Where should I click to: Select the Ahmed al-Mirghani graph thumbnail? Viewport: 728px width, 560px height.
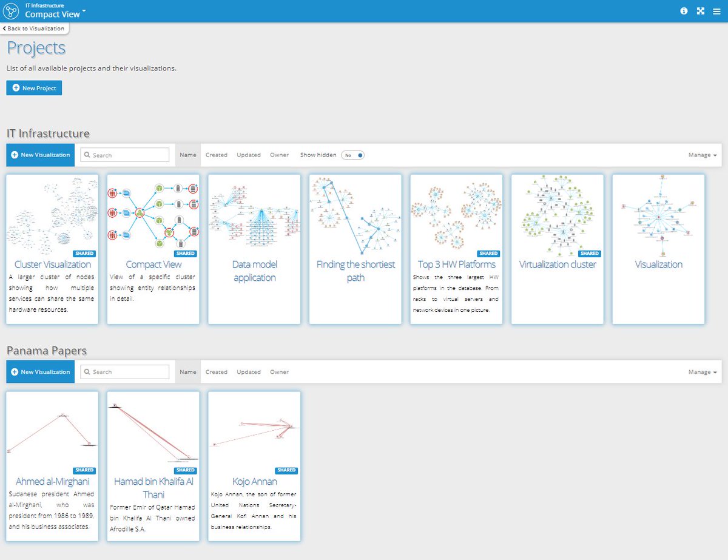click(53, 433)
